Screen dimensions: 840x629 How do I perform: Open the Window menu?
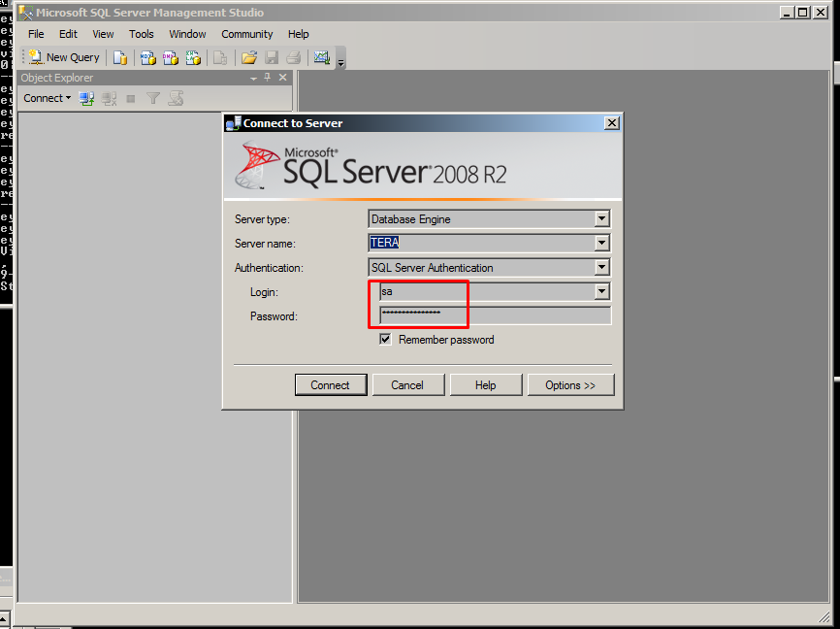(x=187, y=34)
